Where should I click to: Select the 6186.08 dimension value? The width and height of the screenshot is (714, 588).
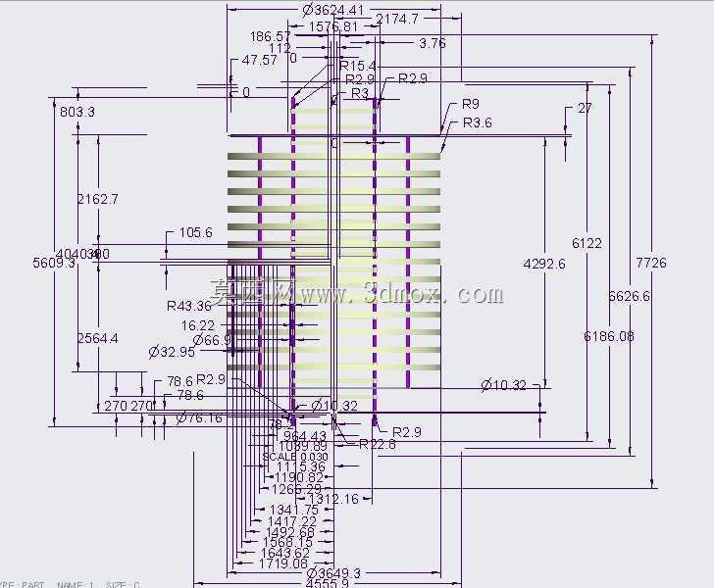(x=609, y=336)
